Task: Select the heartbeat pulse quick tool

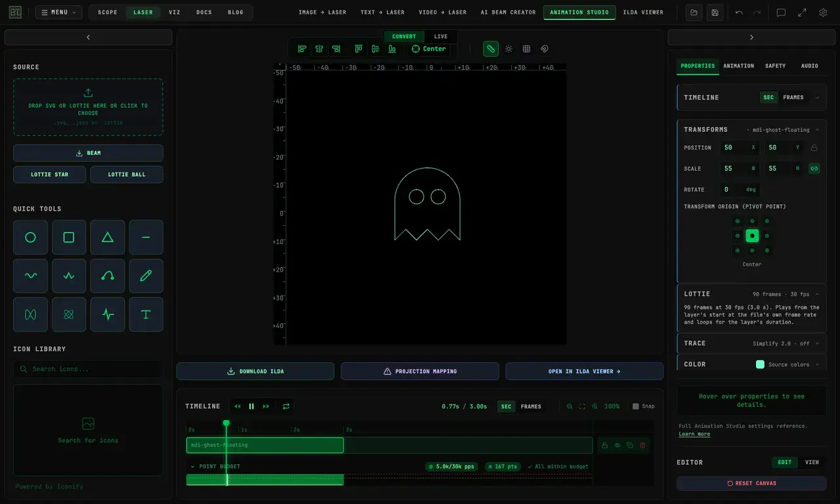Action: pos(108,314)
